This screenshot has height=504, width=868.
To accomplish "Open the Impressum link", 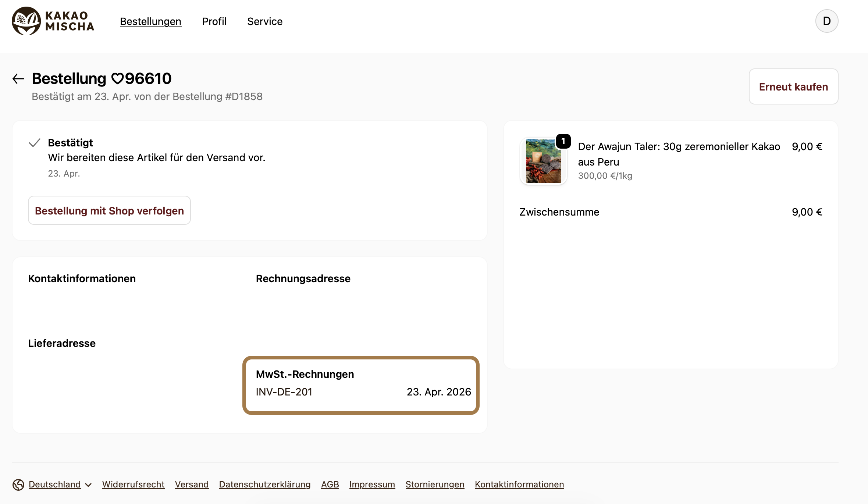I will pyautogui.click(x=372, y=485).
